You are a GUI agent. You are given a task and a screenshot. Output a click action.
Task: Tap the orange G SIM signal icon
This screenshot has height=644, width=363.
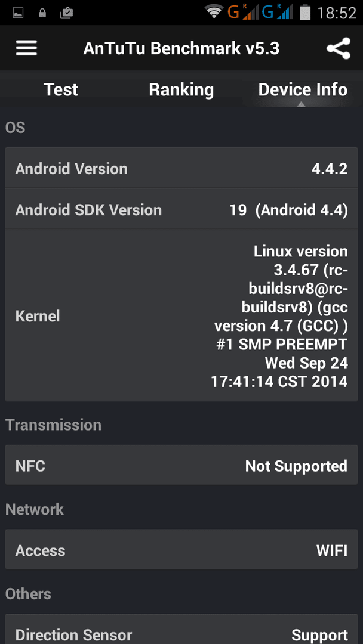coord(244,13)
